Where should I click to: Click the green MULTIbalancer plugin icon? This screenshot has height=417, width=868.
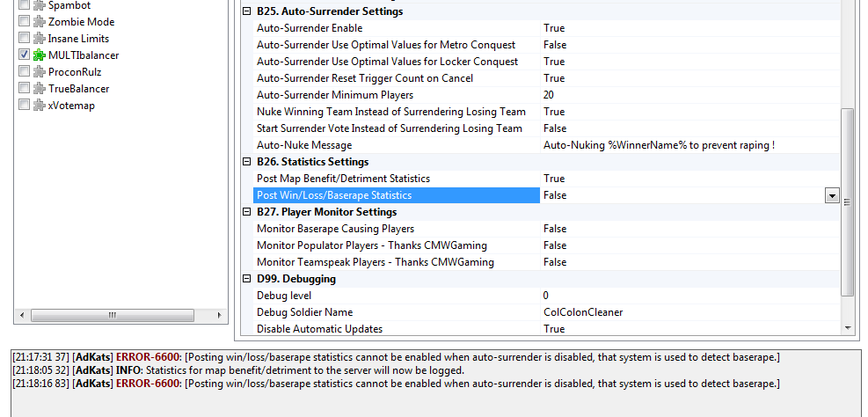40,55
